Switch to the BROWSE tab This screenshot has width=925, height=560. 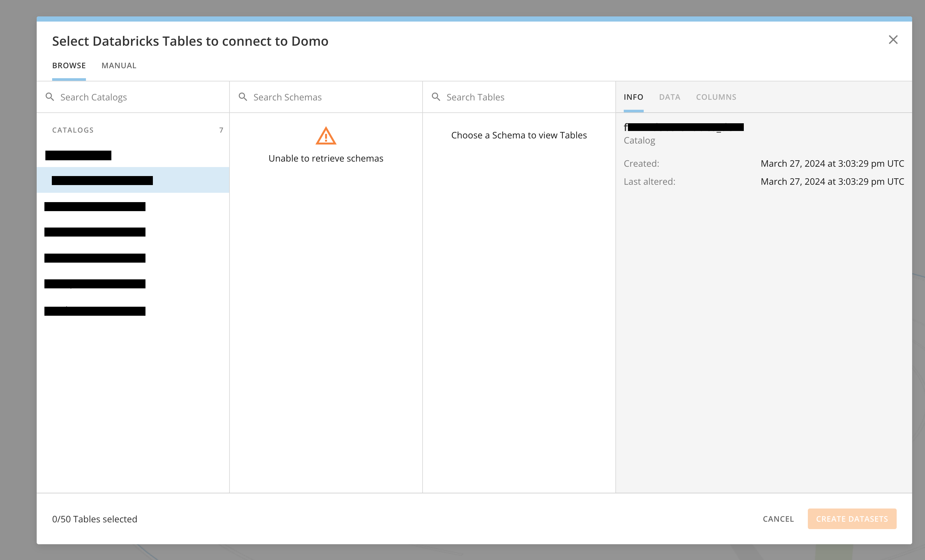tap(69, 65)
